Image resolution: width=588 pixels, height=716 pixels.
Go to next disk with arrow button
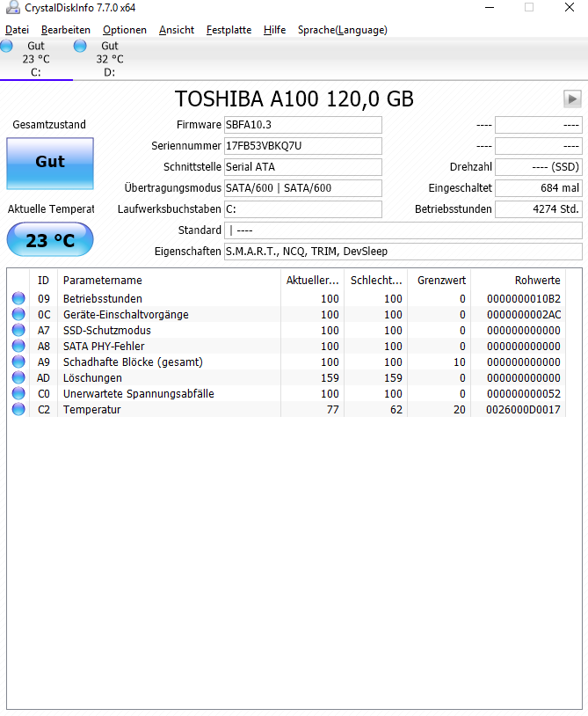[572, 99]
